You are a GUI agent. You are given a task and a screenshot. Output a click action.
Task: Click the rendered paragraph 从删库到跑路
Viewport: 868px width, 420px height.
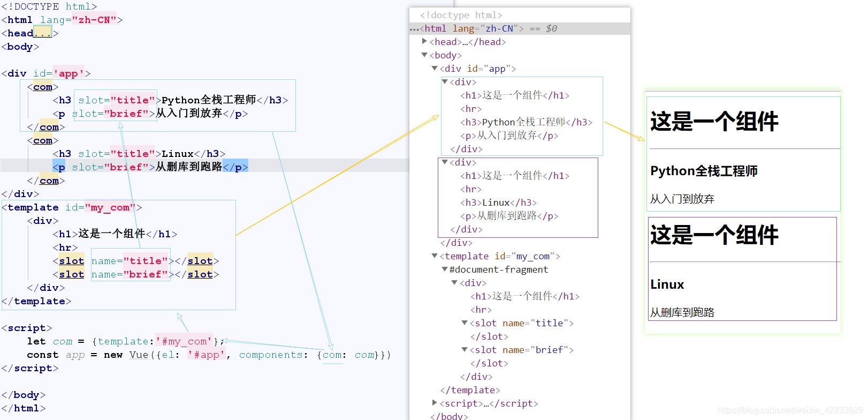682,312
